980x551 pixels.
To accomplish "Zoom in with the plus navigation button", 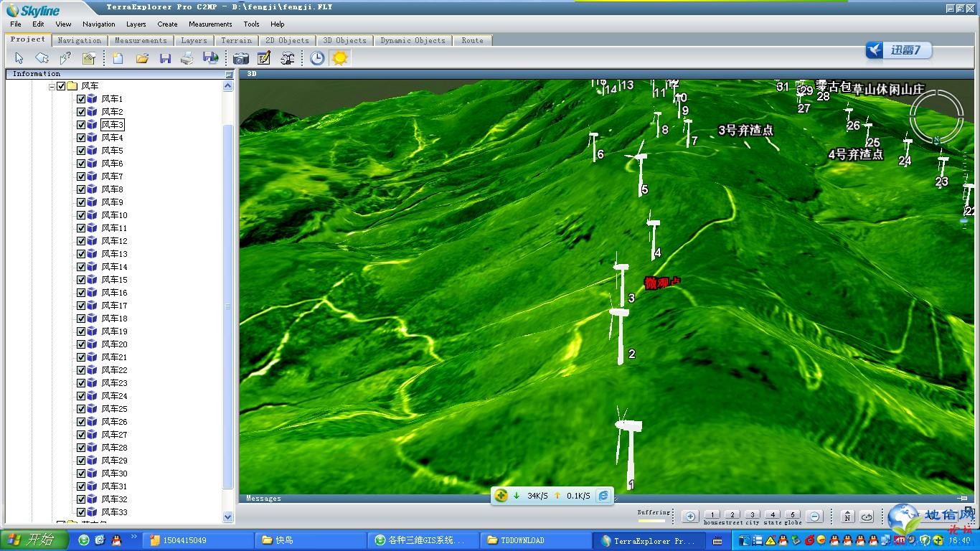I will 690,516.
